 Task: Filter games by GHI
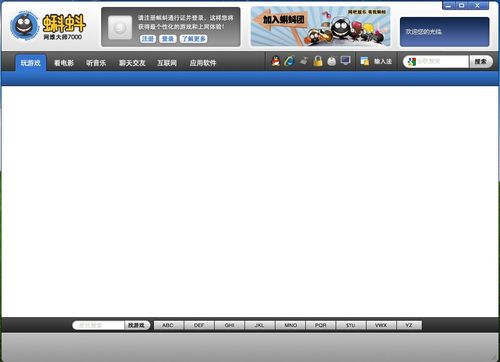tap(230, 325)
